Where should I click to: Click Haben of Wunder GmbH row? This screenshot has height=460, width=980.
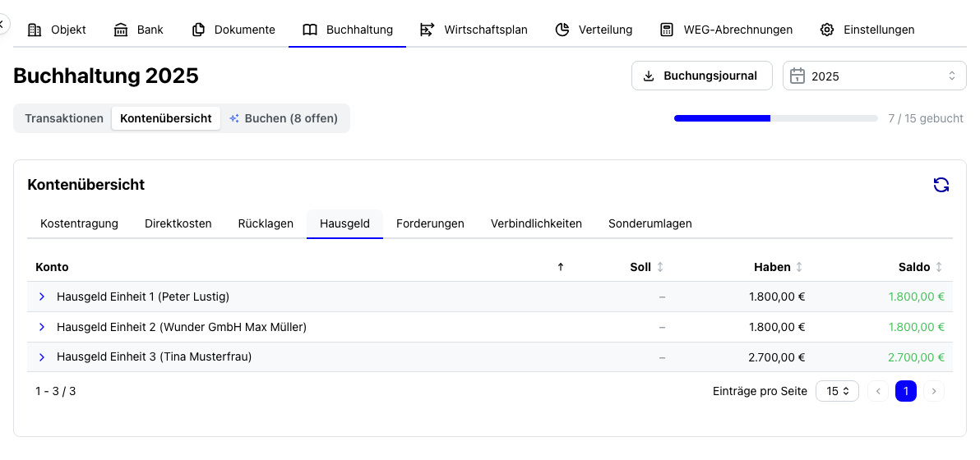pyautogui.click(x=777, y=327)
